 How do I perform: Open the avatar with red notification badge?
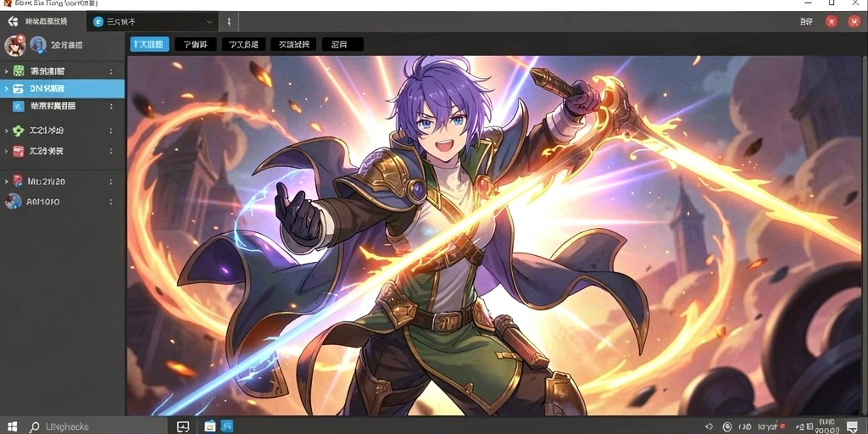15,46
